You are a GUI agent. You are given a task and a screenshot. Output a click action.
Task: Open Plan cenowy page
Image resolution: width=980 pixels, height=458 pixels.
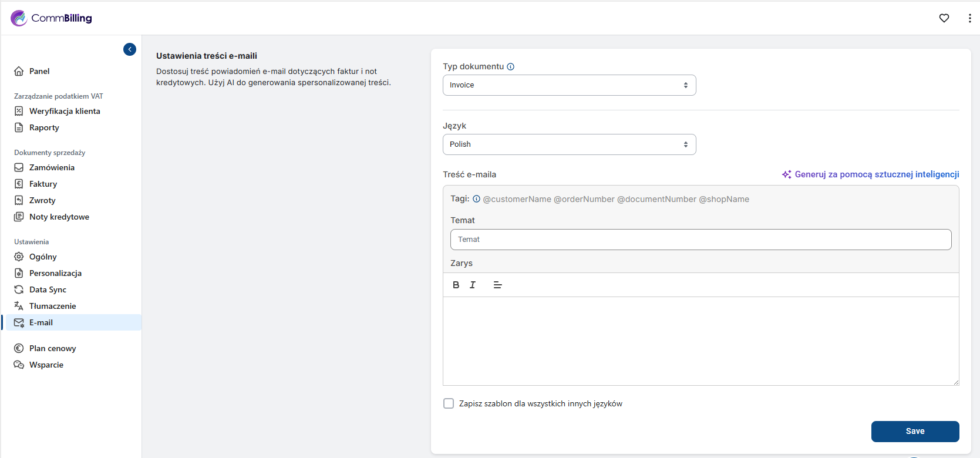[x=52, y=348]
